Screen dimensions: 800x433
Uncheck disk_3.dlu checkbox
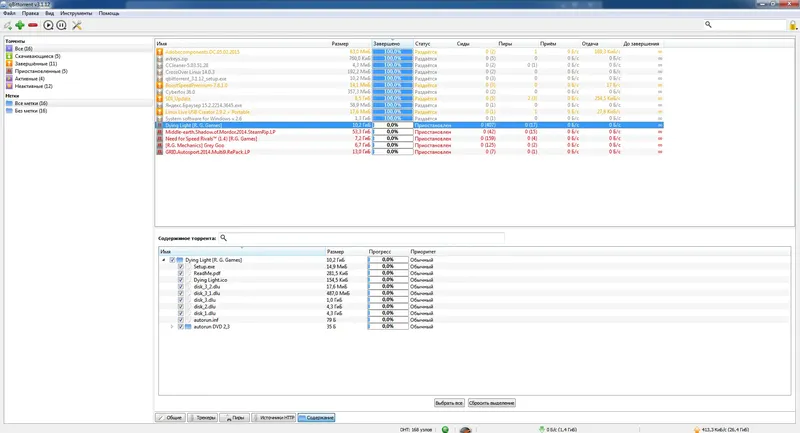(x=181, y=300)
